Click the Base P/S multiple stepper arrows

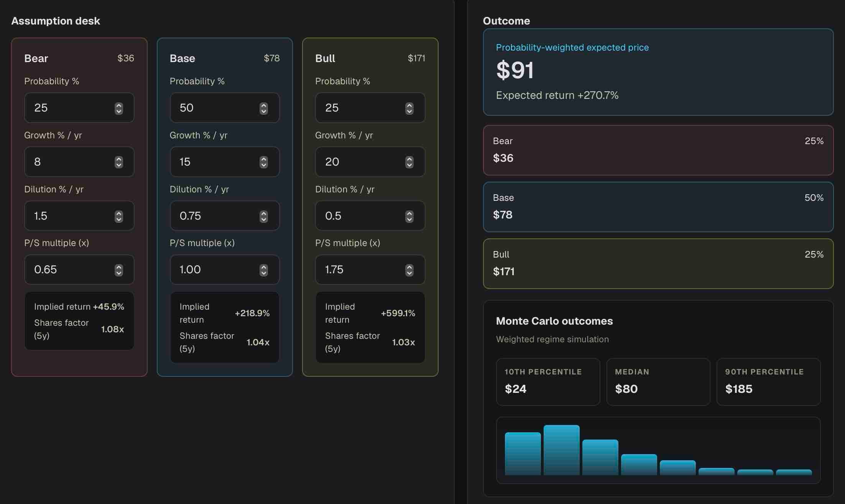(264, 270)
